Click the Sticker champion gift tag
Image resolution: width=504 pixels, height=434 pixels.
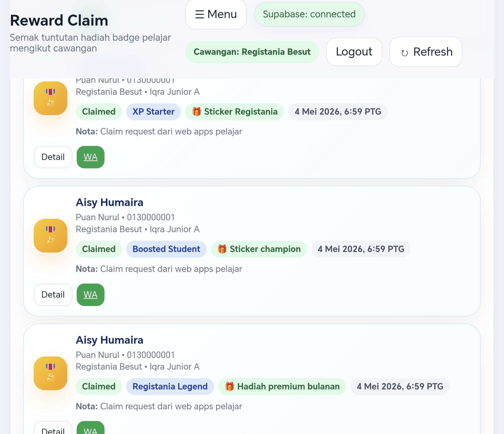[259, 249]
